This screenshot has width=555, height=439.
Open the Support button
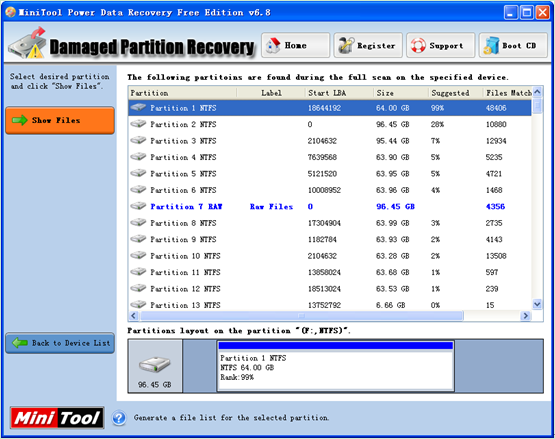pos(440,45)
